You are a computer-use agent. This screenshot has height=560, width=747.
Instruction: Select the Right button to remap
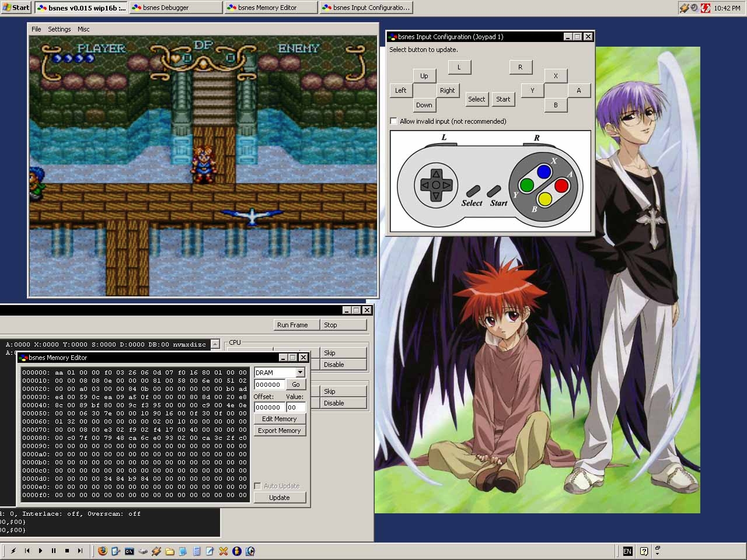(x=448, y=90)
